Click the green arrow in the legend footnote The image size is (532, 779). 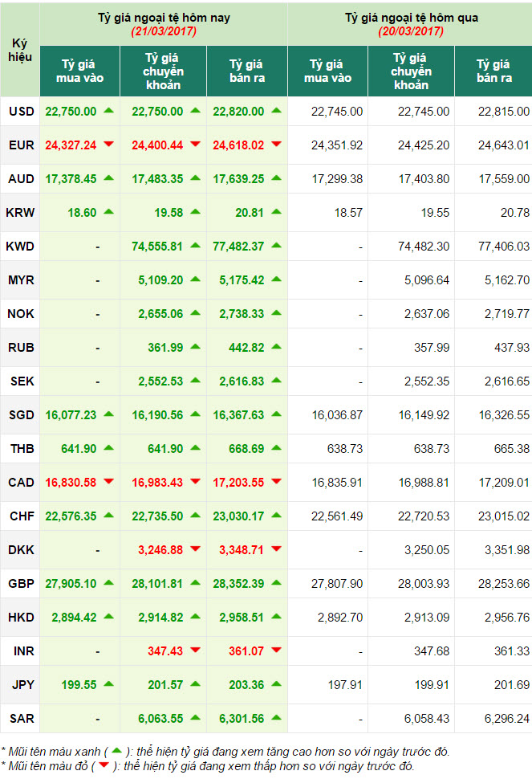pos(116,751)
